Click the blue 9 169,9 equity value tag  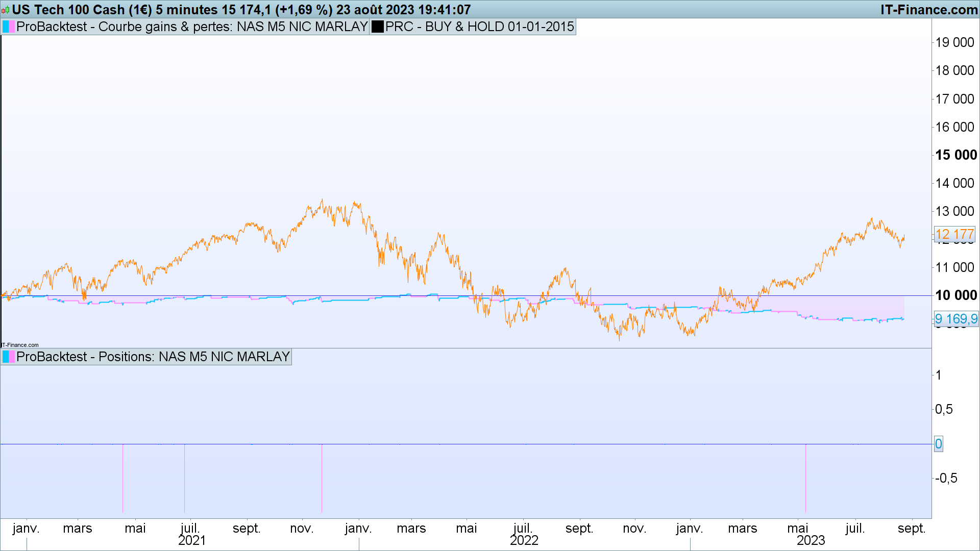955,319
